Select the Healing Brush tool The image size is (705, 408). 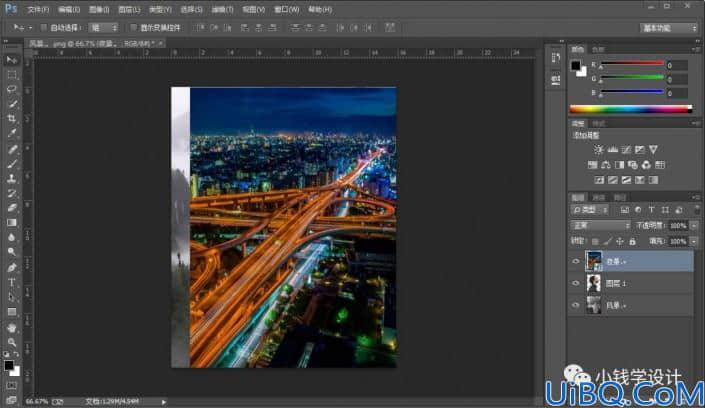[12, 149]
